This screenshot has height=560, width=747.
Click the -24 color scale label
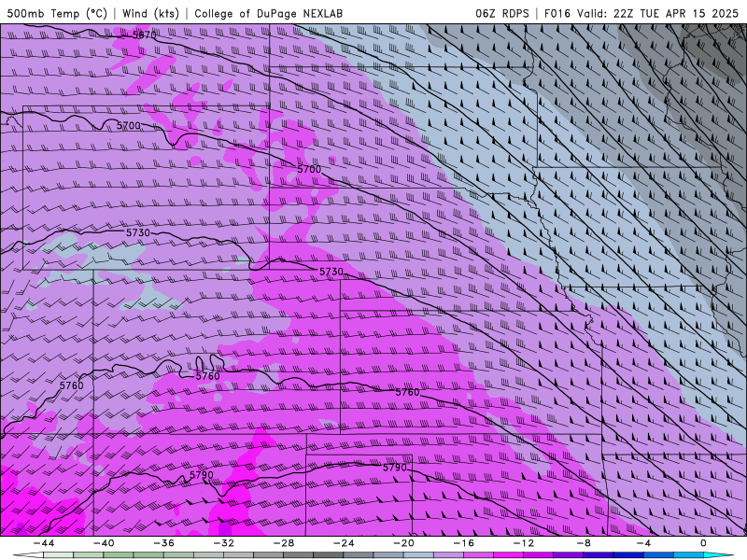(344, 543)
